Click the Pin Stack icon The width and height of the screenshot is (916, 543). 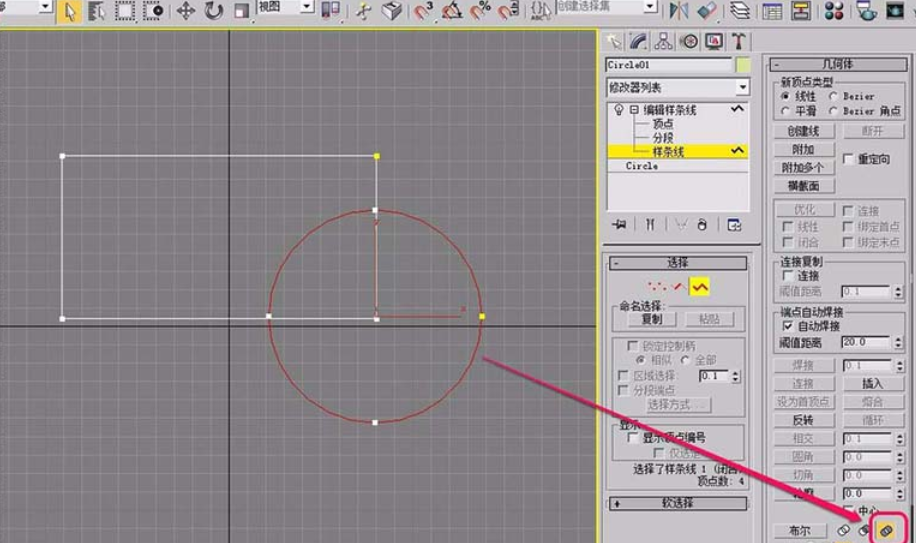coord(619,225)
